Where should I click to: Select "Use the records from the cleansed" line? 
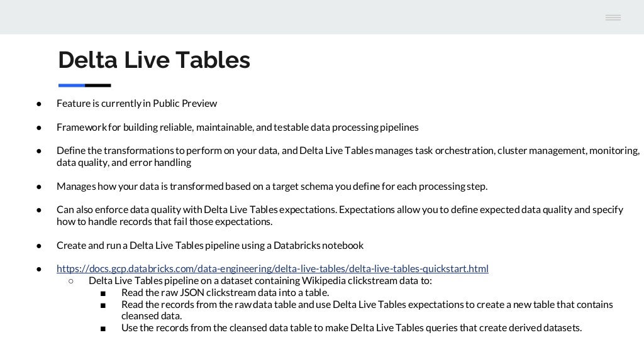[352, 328]
